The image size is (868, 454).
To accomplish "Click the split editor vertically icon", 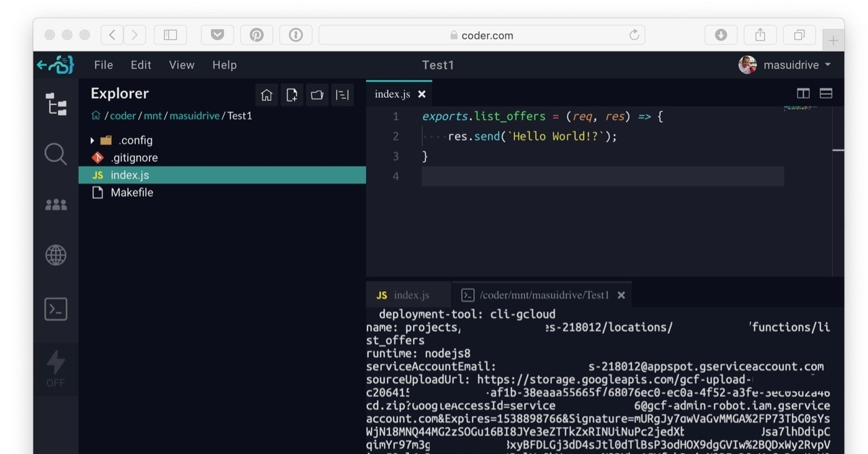I will click(803, 94).
